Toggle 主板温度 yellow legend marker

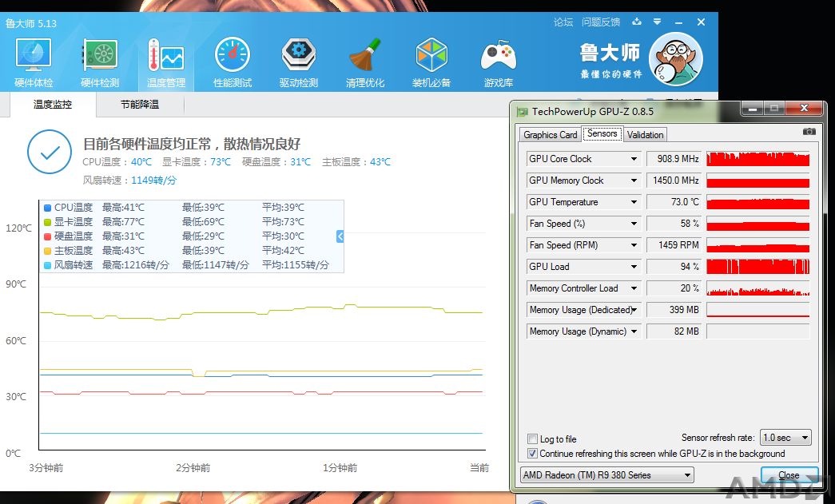(47, 251)
